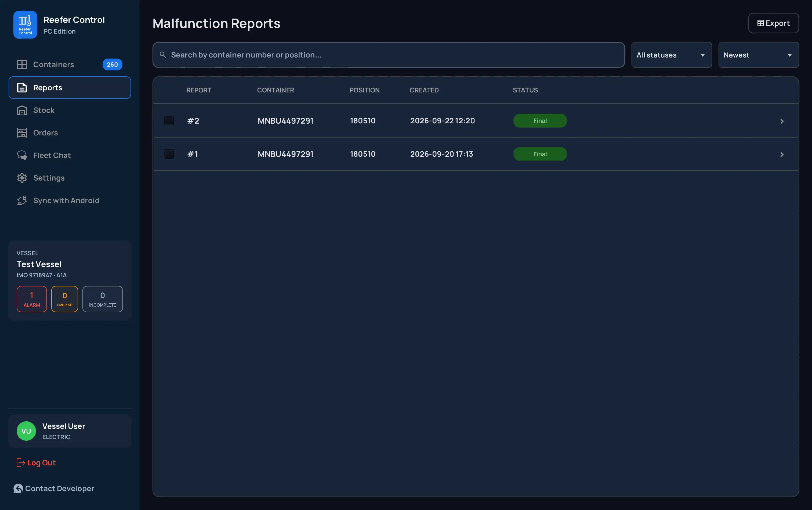
Task: Click the INCOMPLETE counter tile
Action: click(103, 299)
